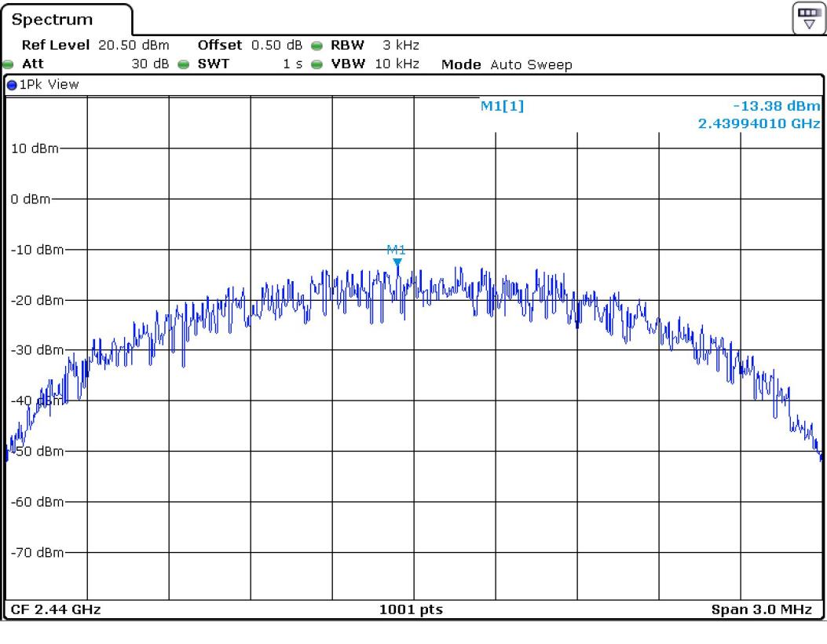
Task: Click the 1001 pts sweep points label
Action: [411, 609]
